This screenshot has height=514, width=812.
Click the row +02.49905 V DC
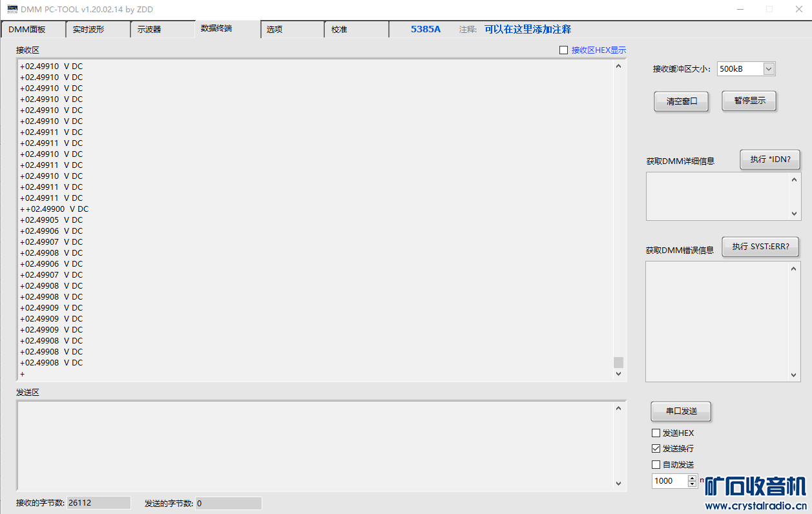[51, 220]
